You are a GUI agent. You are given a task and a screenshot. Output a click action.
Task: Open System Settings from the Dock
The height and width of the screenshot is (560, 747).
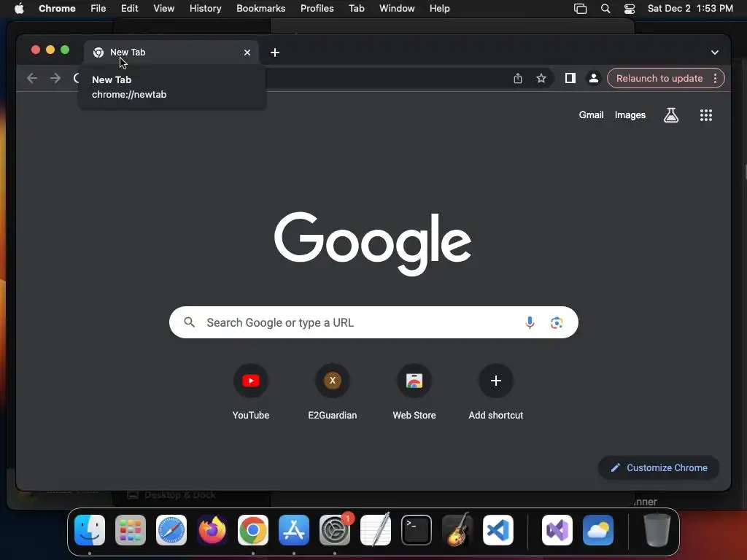click(x=334, y=530)
